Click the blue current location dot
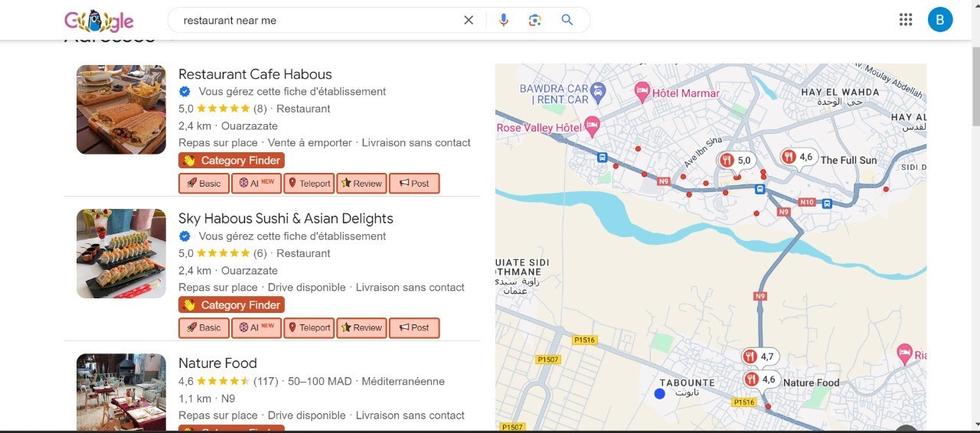The width and height of the screenshot is (980, 433). [x=660, y=394]
